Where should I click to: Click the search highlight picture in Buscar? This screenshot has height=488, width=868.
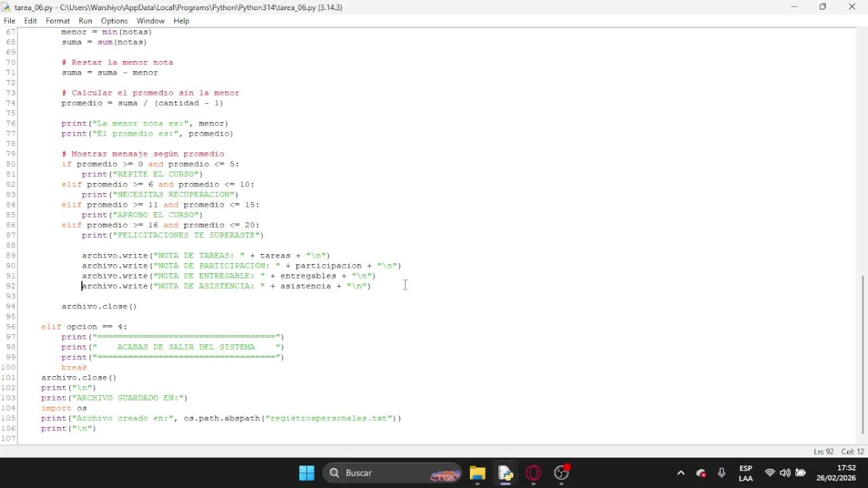pyautogui.click(x=445, y=474)
